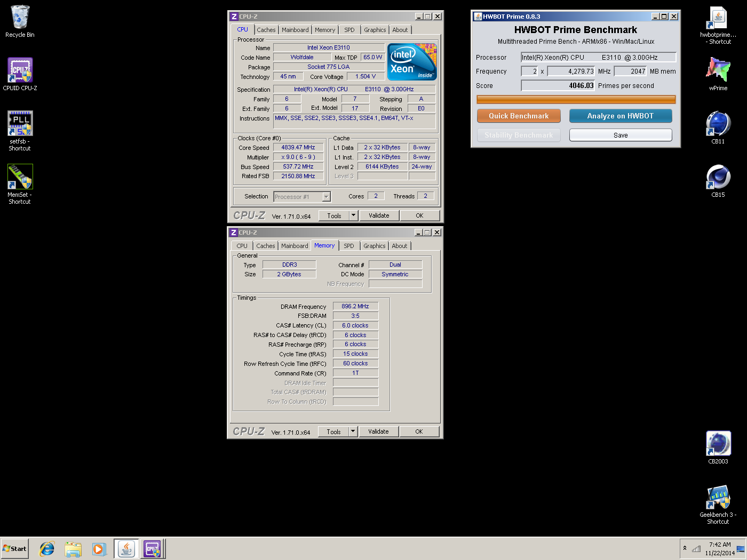Click the 4,279.73 MHz frequency field

click(x=571, y=71)
